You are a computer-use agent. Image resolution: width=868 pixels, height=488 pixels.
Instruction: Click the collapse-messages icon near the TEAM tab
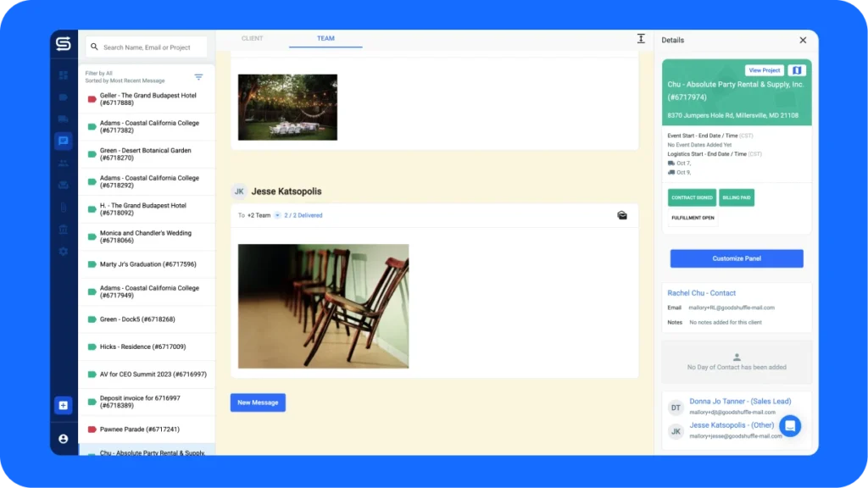(642, 38)
